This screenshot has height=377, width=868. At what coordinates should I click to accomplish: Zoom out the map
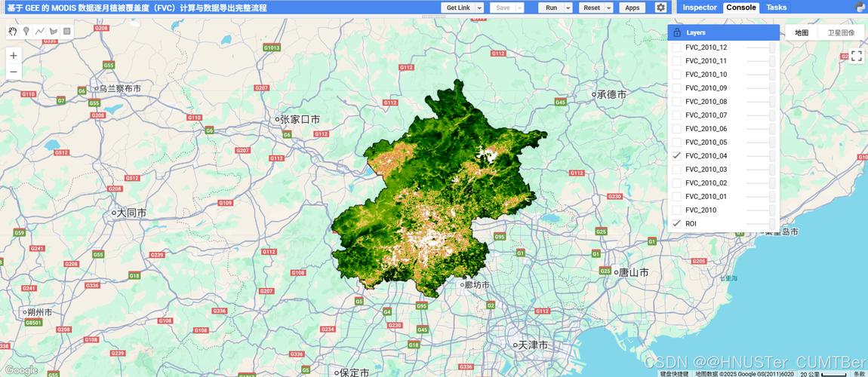pyautogui.click(x=14, y=72)
